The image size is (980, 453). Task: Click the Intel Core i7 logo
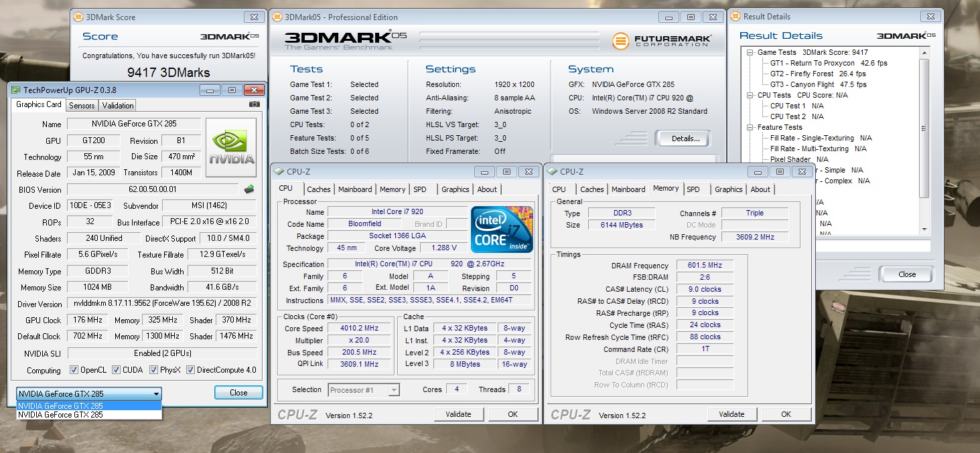[502, 228]
